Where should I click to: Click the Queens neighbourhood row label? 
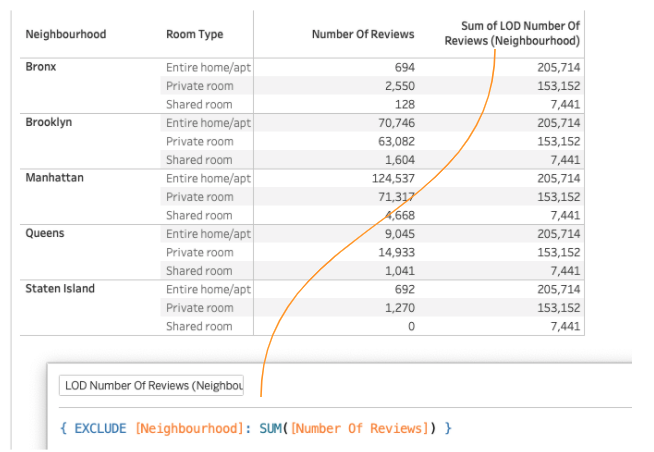(44, 233)
